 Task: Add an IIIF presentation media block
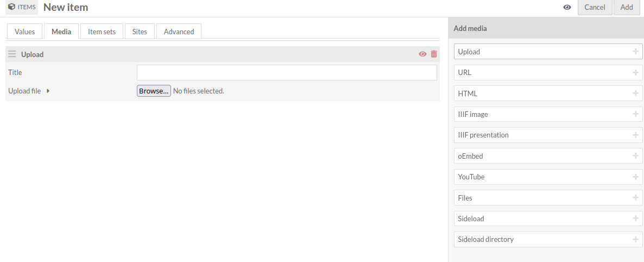coord(548,135)
